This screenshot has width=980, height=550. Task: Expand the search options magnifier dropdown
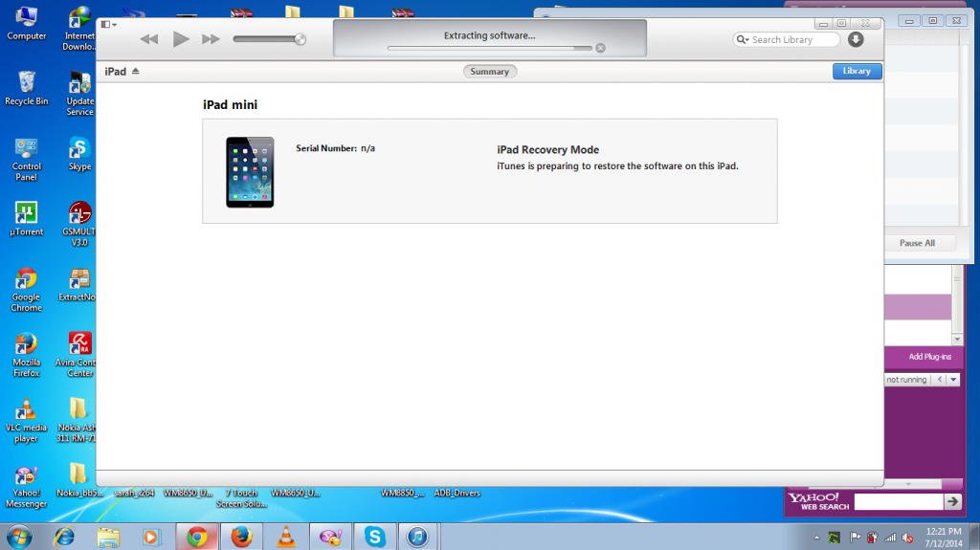point(743,40)
